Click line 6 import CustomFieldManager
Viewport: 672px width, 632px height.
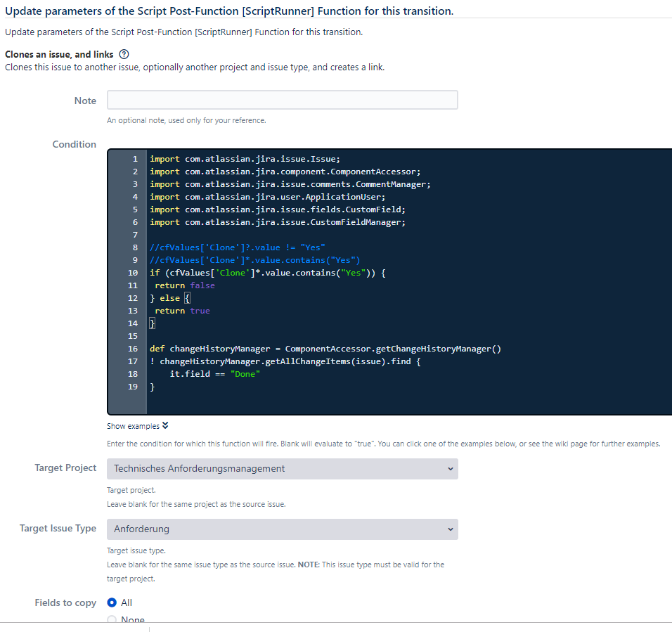pos(277,222)
